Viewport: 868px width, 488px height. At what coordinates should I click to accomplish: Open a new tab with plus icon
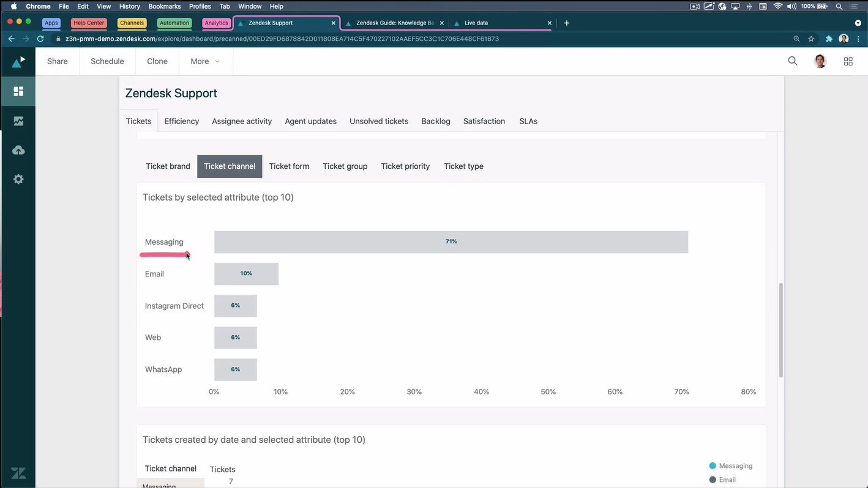[567, 23]
